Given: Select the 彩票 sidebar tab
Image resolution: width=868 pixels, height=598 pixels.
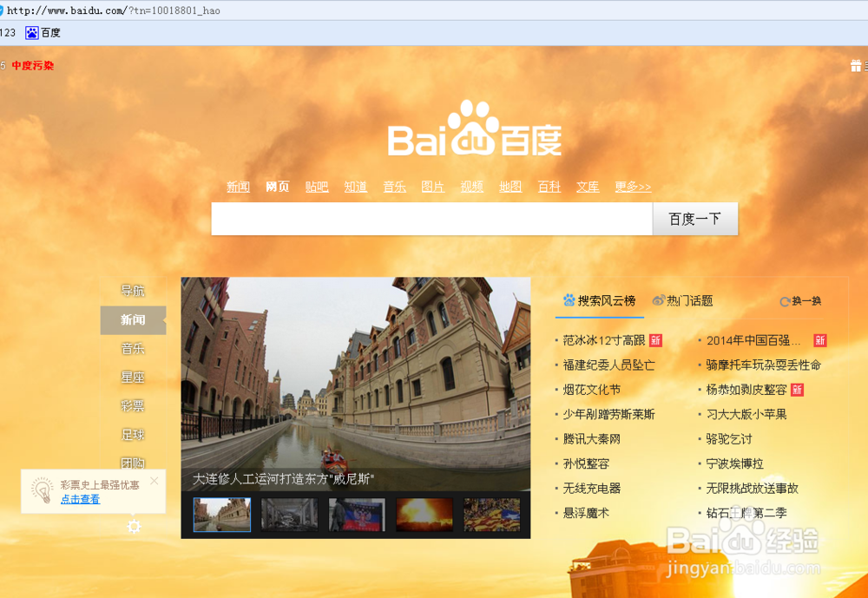Looking at the screenshot, I should coord(133,406).
